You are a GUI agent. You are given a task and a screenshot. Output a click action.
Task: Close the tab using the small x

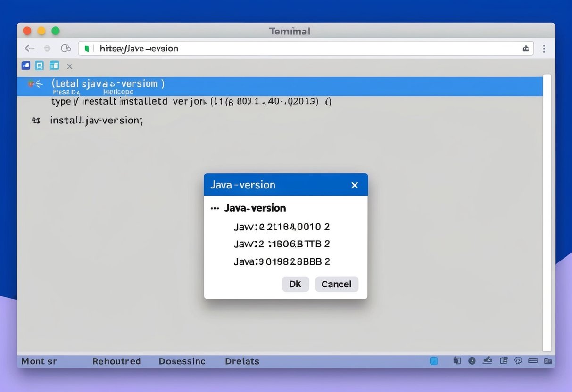(x=69, y=66)
